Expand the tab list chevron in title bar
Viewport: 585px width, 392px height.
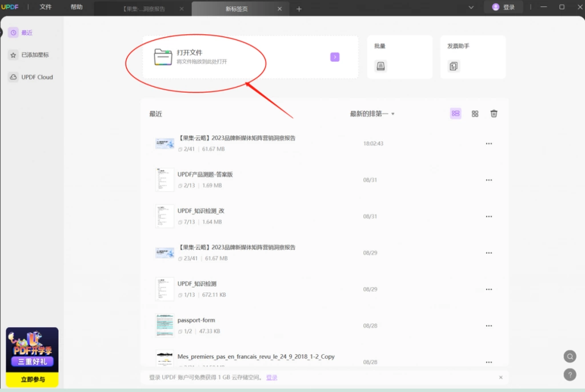pos(471,7)
